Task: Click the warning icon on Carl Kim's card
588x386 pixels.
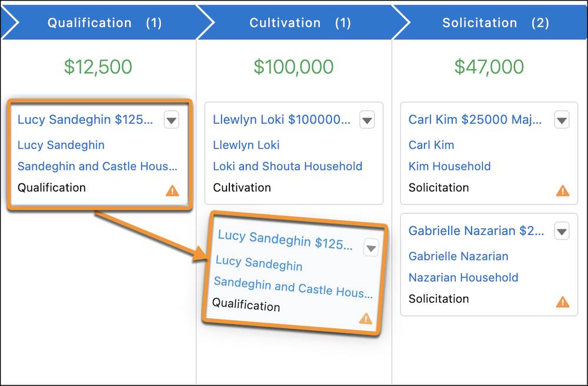Action: point(562,190)
